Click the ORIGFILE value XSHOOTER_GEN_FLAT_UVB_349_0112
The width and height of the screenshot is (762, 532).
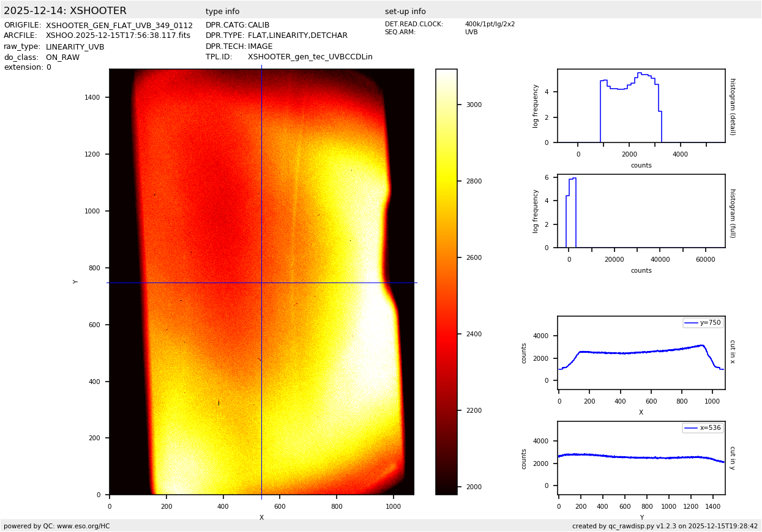(x=119, y=26)
